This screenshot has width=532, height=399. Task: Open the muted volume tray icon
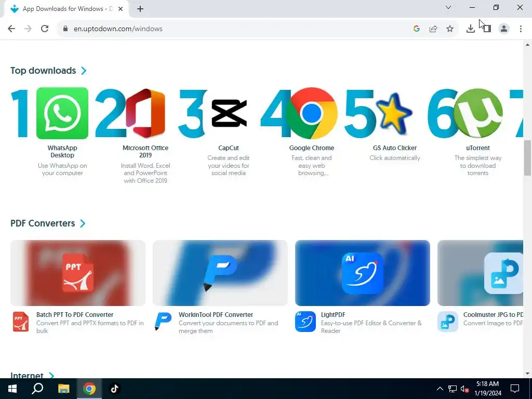point(465,389)
